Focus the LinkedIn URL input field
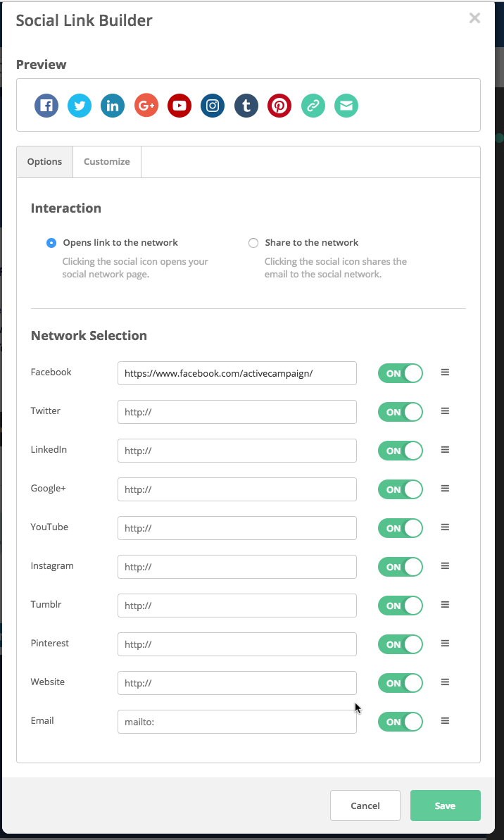Viewport: 504px width, 840px height. 237,451
